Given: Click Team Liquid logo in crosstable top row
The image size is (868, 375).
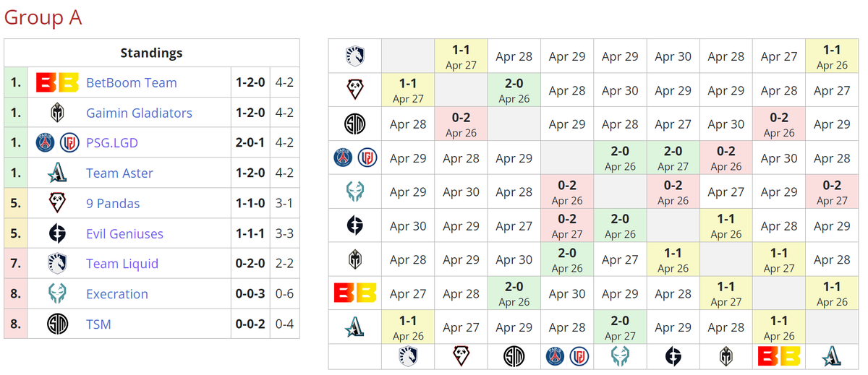Looking at the screenshot, I should [x=354, y=56].
